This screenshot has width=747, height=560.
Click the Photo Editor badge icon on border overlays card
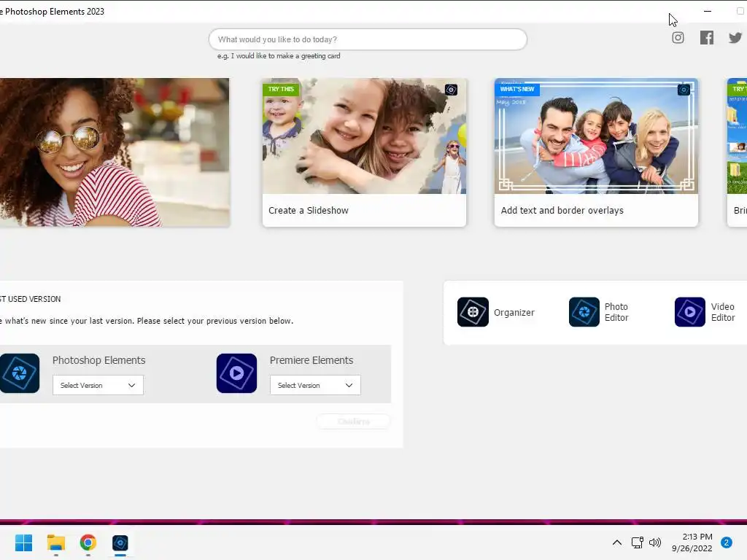684,90
